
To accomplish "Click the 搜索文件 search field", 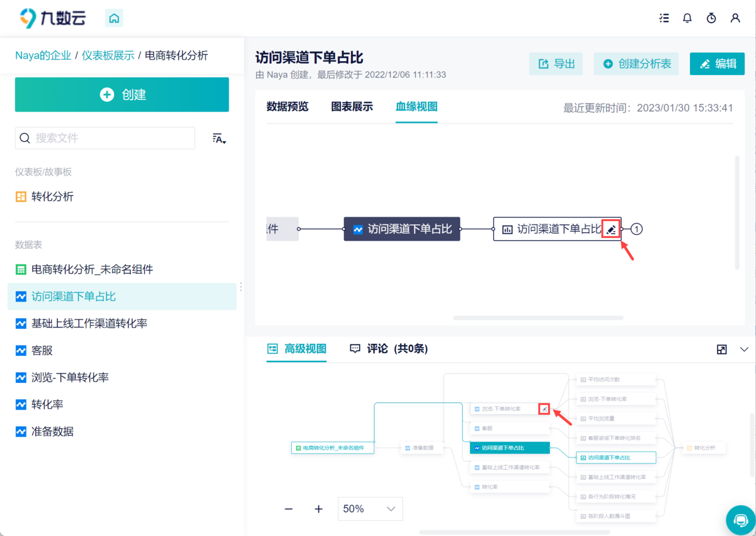I will (105, 138).
